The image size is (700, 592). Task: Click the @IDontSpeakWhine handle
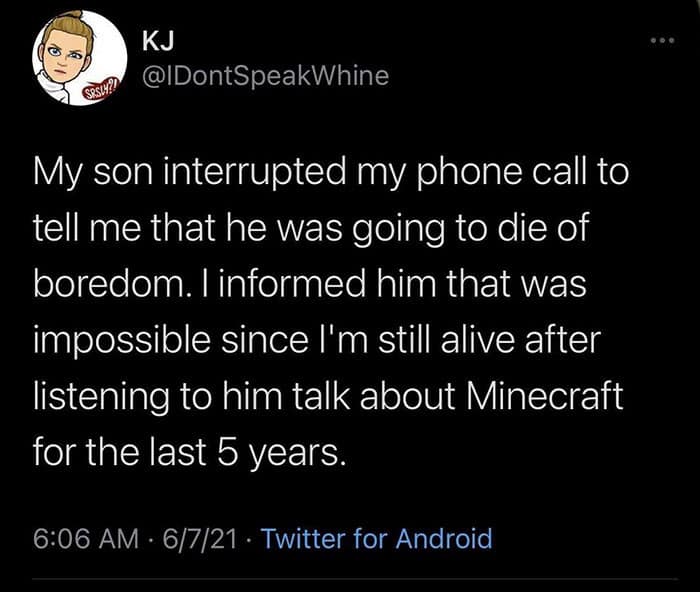coord(267,75)
